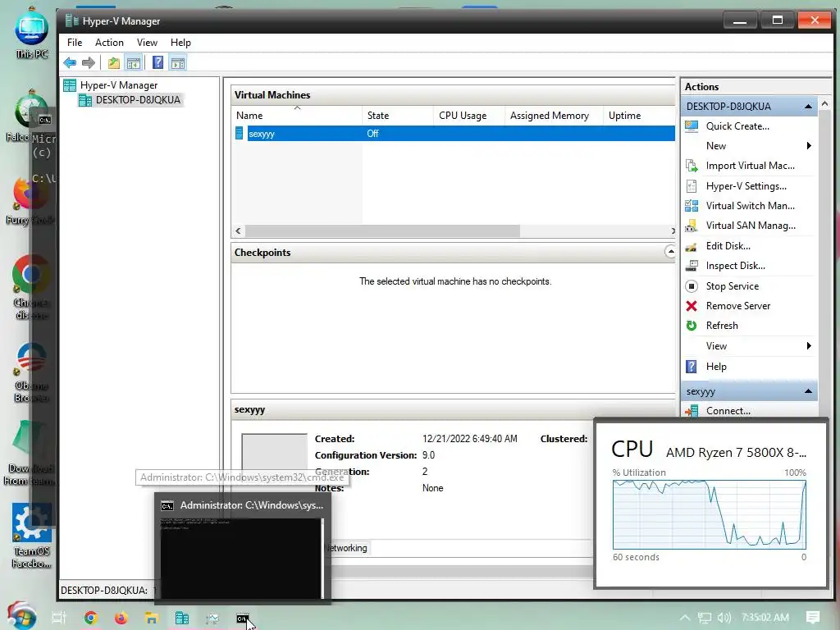840x630 pixels.
Task: Click the Inspect Disk icon
Action: 692,266
